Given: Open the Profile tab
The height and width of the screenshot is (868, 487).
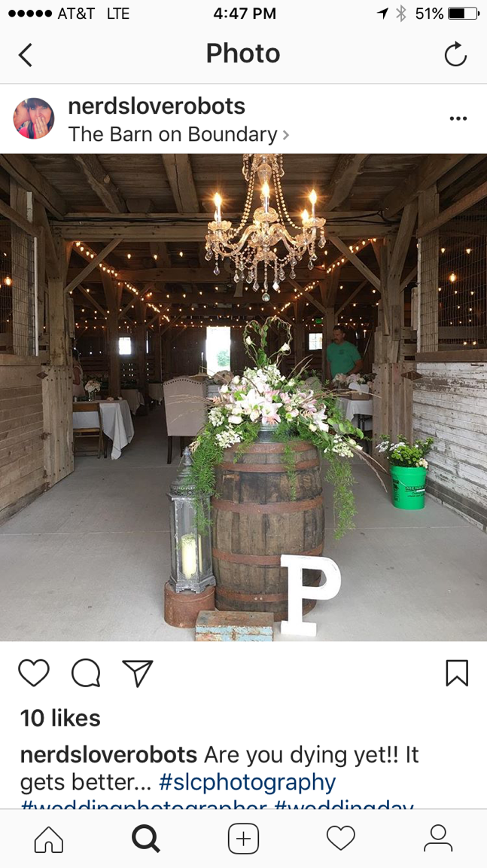Looking at the screenshot, I should (438, 839).
